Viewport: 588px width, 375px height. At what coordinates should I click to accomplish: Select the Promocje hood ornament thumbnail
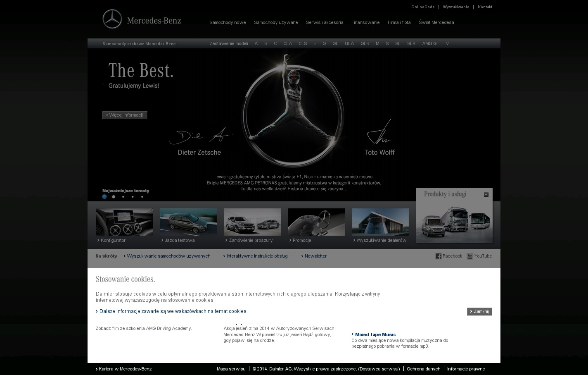tap(316, 222)
